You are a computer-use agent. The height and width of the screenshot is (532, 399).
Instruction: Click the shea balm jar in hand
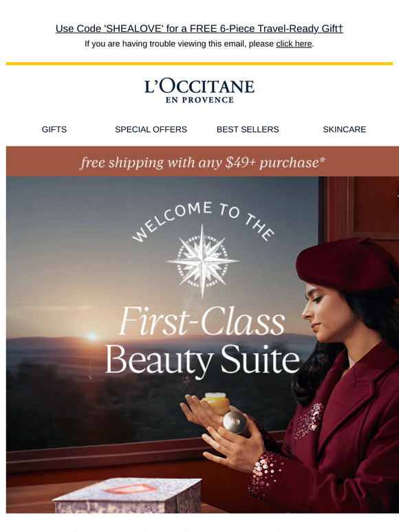(x=216, y=403)
